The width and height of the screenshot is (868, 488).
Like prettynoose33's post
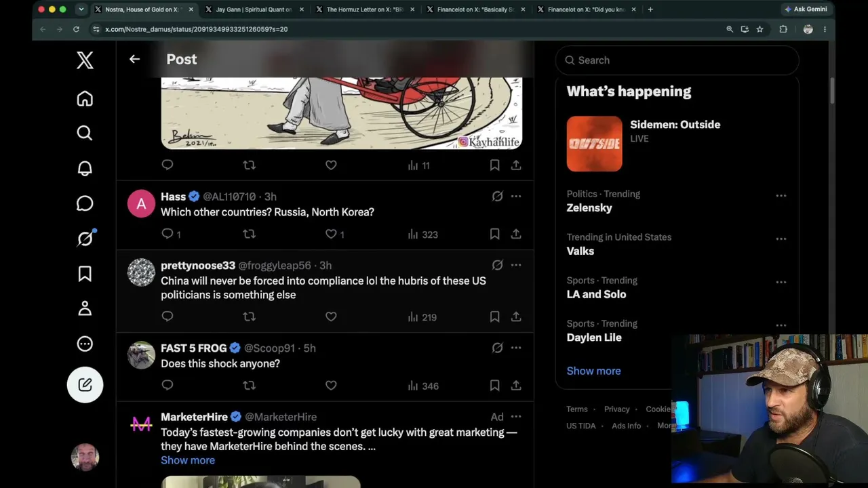click(331, 317)
